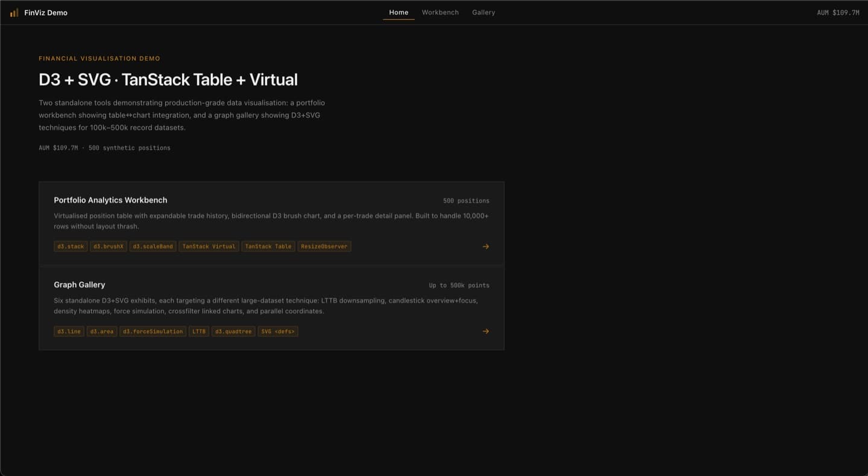Open the Graph Gallery card title
Image resolution: width=868 pixels, height=476 pixels.
[x=80, y=285]
